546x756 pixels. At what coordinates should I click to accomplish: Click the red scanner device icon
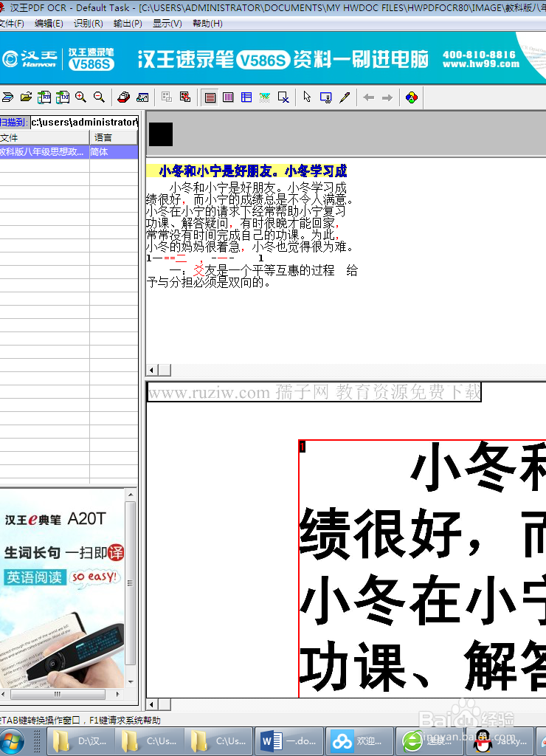[x=124, y=97]
